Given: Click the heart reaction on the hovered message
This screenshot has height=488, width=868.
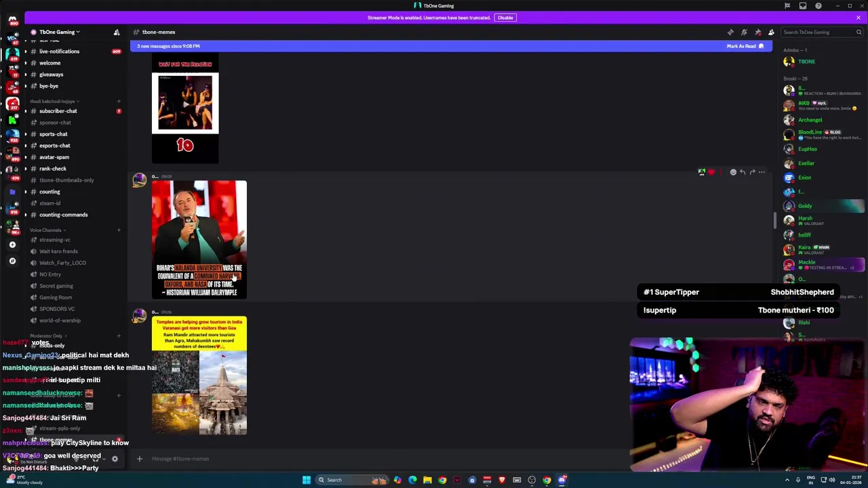Looking at the screenshot, I should 711,172.
